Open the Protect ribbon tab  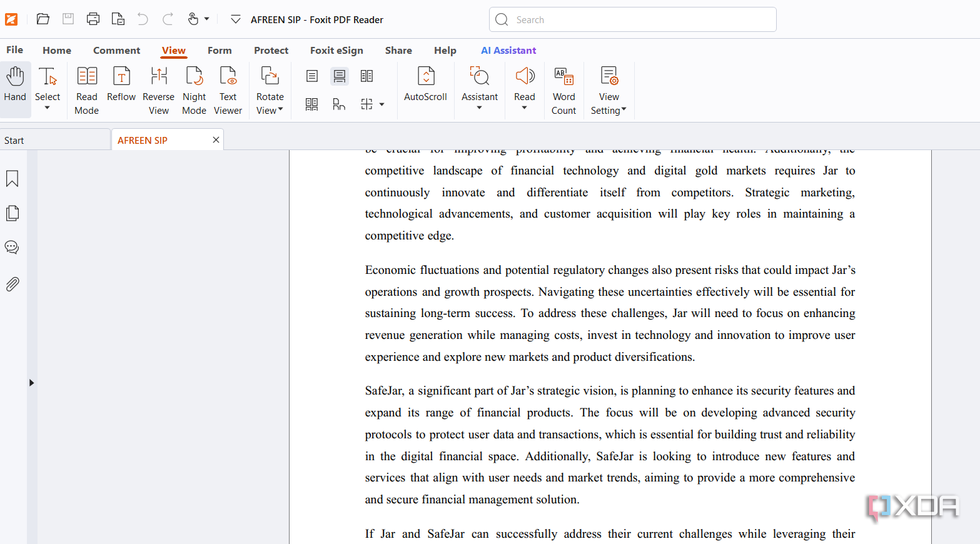click(271, 51)
